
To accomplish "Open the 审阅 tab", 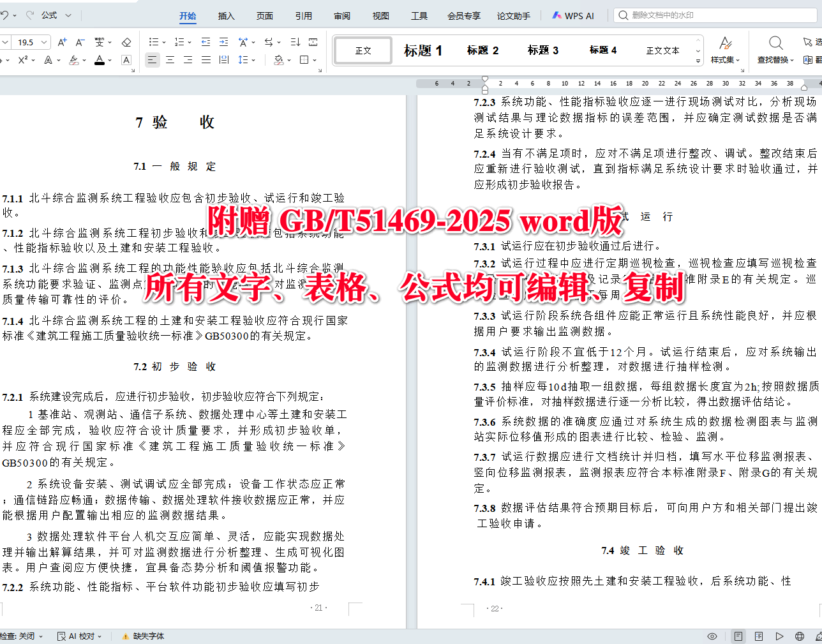I will 342,16.
